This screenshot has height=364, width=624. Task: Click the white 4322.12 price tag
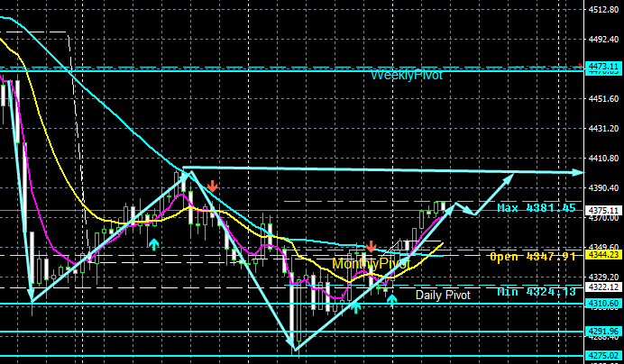tap(603, 287)
